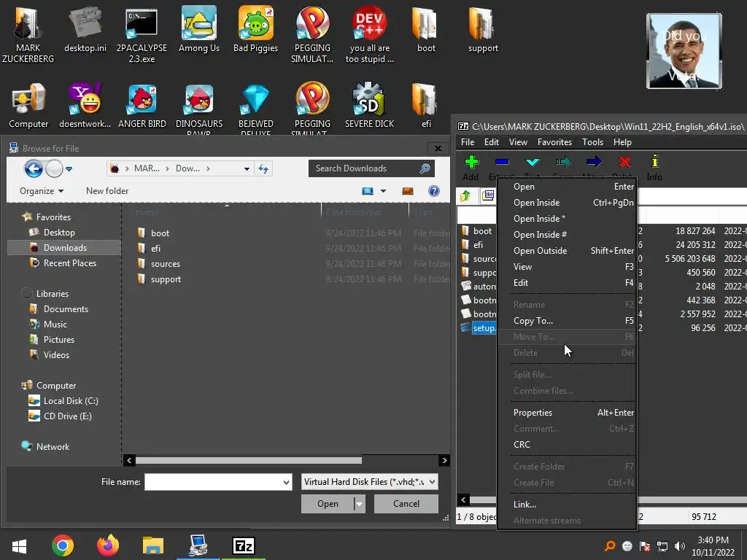Open the view options dropdown arrow
The image size is (747, 560).
tap(383, 191)
